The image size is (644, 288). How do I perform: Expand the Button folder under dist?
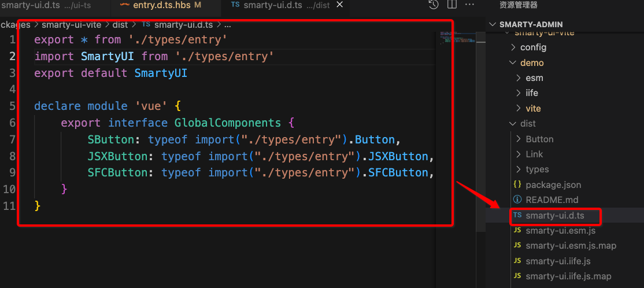(539, 139)
